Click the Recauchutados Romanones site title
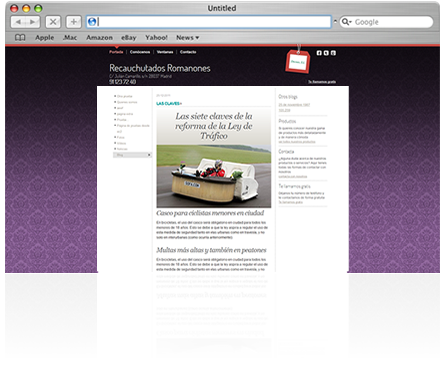445x370 pixels. pyautogui.click(x=160, y=68)
